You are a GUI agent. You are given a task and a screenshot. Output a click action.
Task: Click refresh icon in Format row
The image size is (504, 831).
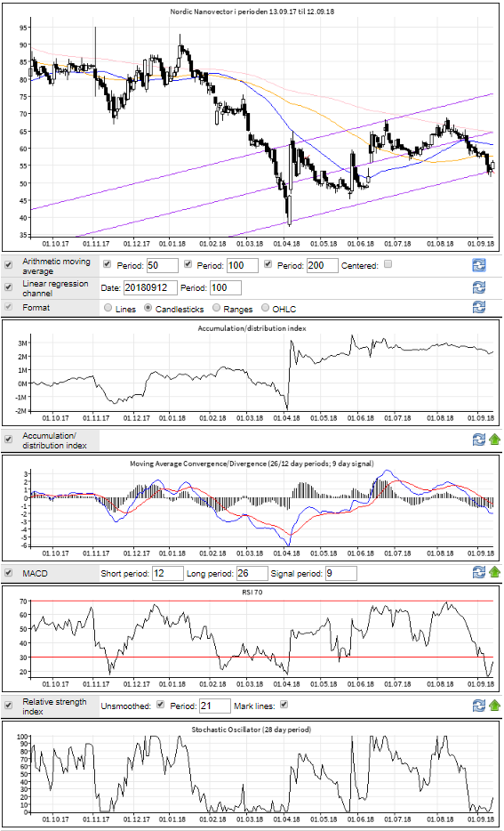(479, 307)
